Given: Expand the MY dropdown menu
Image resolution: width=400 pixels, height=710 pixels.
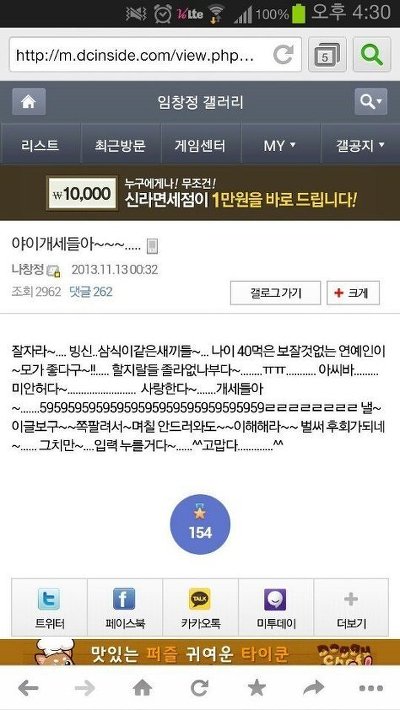Looking at the screenshot, I should click(280, 145).
